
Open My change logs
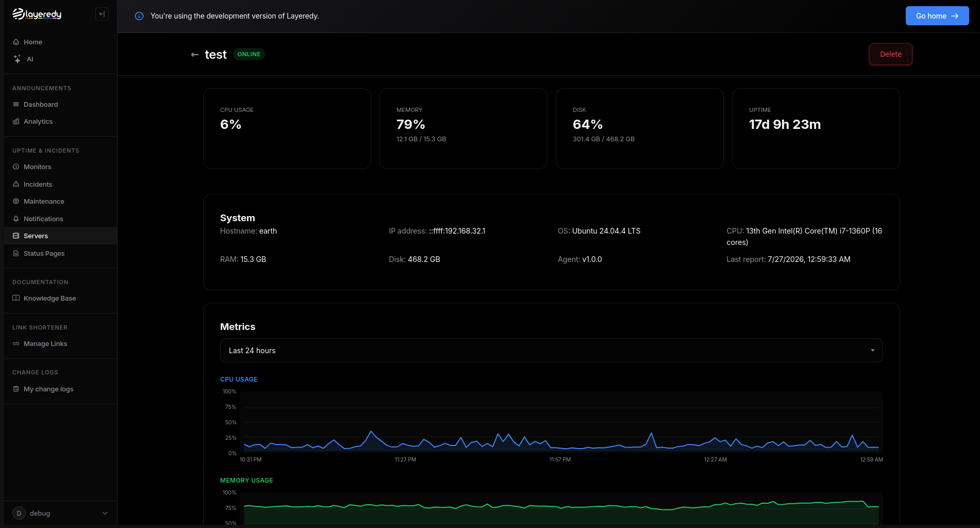pos(61,389)
